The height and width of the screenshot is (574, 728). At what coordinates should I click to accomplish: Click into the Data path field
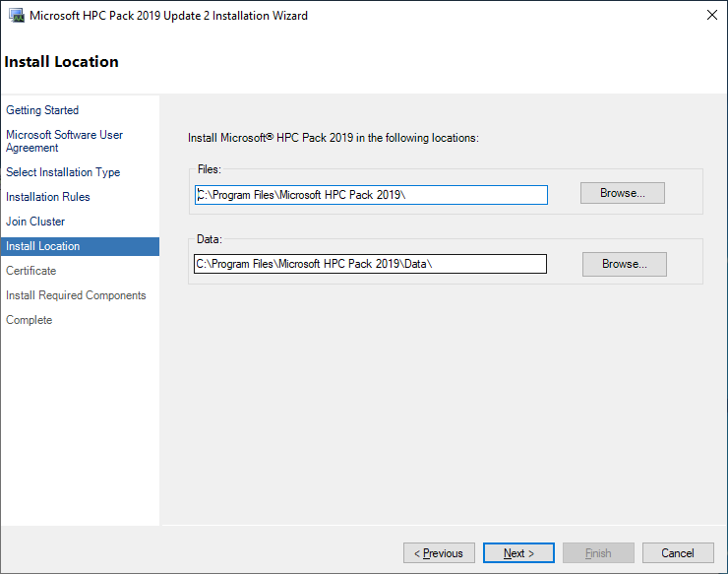click(x=370, y=264)
